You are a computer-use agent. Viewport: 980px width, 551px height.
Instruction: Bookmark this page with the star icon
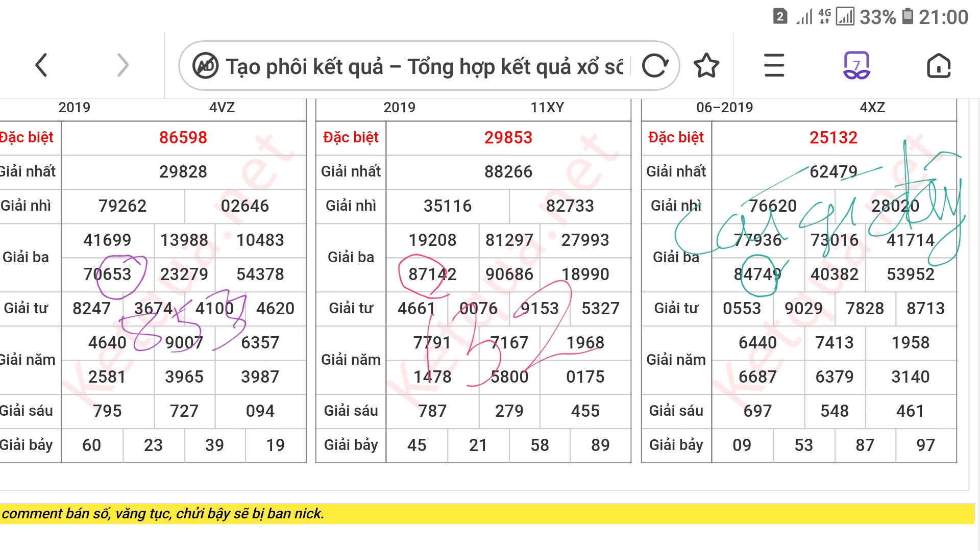point(706,66)
